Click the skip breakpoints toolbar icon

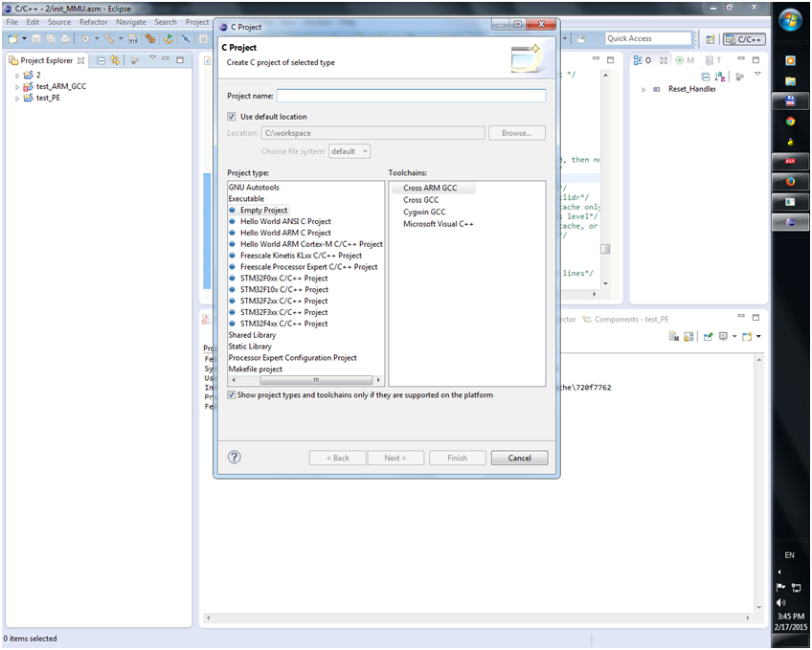pyautogui.click(x=186, y=39)
